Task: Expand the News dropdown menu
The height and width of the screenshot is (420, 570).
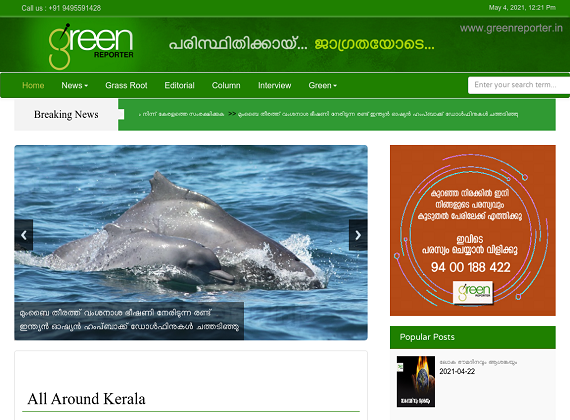Action: tap(75, 85)
